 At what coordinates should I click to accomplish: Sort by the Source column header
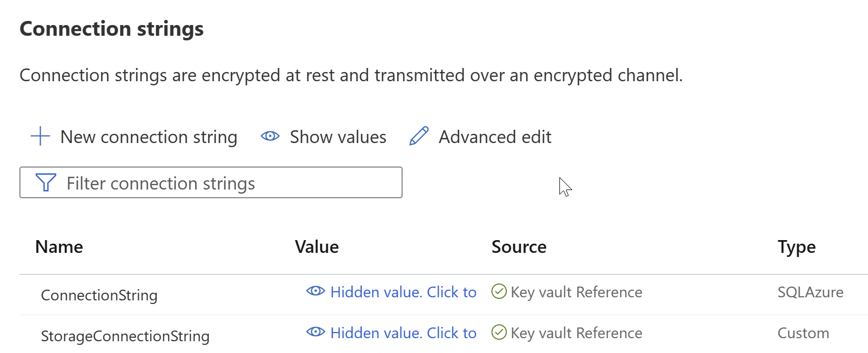click(x=519, y=247)
